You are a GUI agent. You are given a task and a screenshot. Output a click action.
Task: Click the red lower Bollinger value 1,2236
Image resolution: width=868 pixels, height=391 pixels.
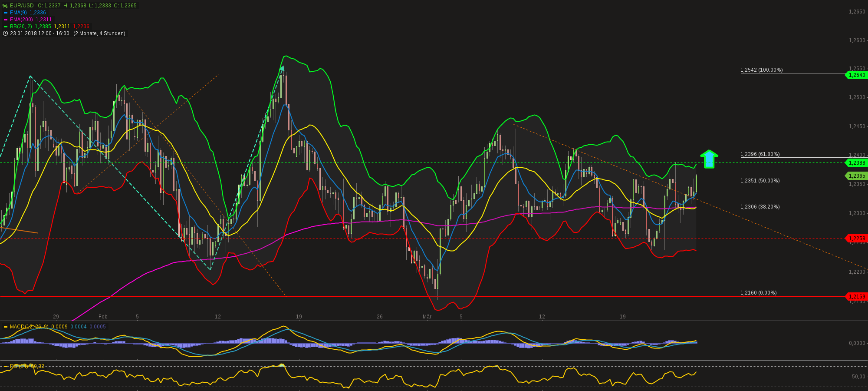(x=81, y=27)
